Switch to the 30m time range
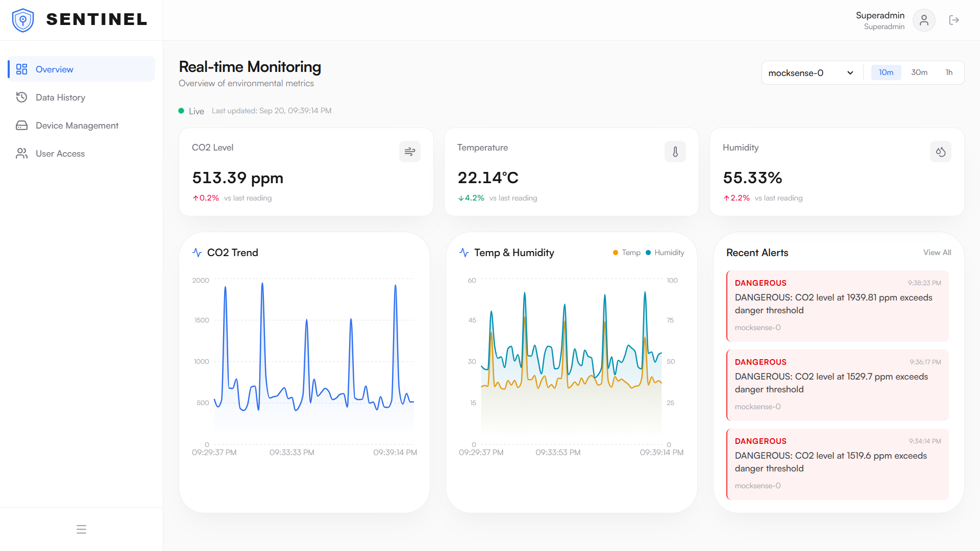Viewport: 980px width, 551px height. [x=919, y=72]
